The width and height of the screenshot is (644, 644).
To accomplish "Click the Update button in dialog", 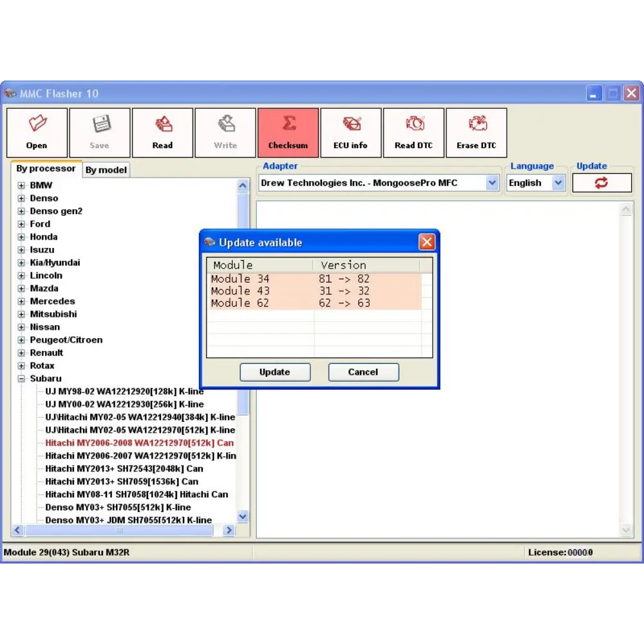I will tap(275, 372).
